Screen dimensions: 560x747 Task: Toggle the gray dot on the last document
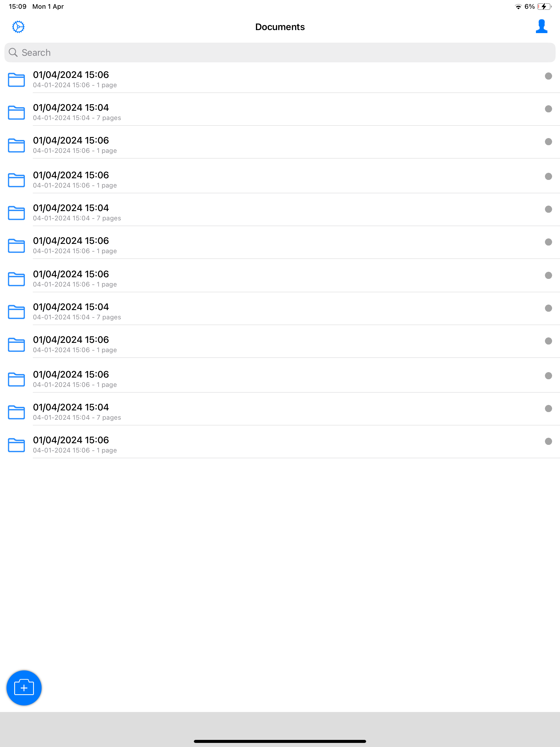click(x=548, y=441)
